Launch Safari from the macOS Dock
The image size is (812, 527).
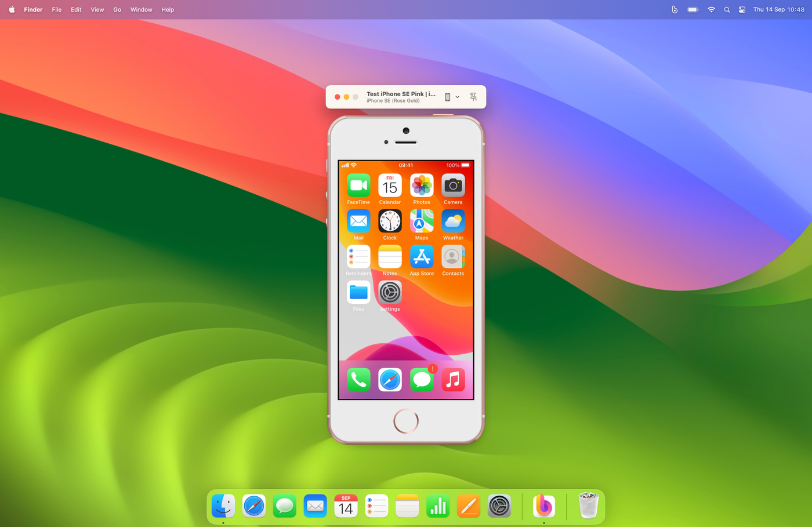[x=254, y=506]
